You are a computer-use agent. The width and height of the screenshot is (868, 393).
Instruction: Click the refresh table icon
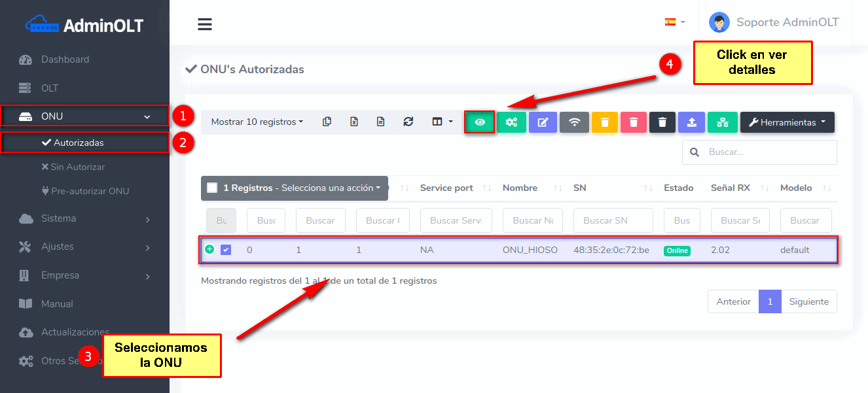[x=408, y=122]
